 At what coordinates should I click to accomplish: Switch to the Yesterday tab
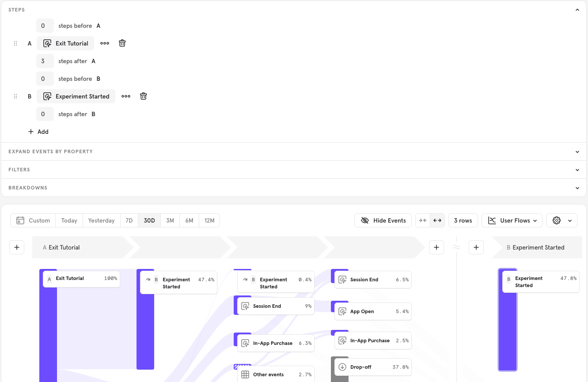click(x=101, y=220)
